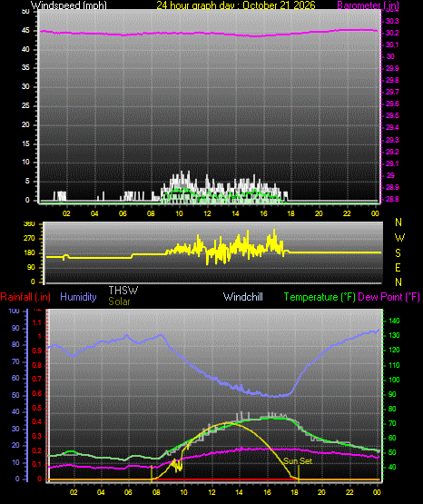
Task: Click the E compass letter beside wind direction
Action: click(x=398, y=267)
